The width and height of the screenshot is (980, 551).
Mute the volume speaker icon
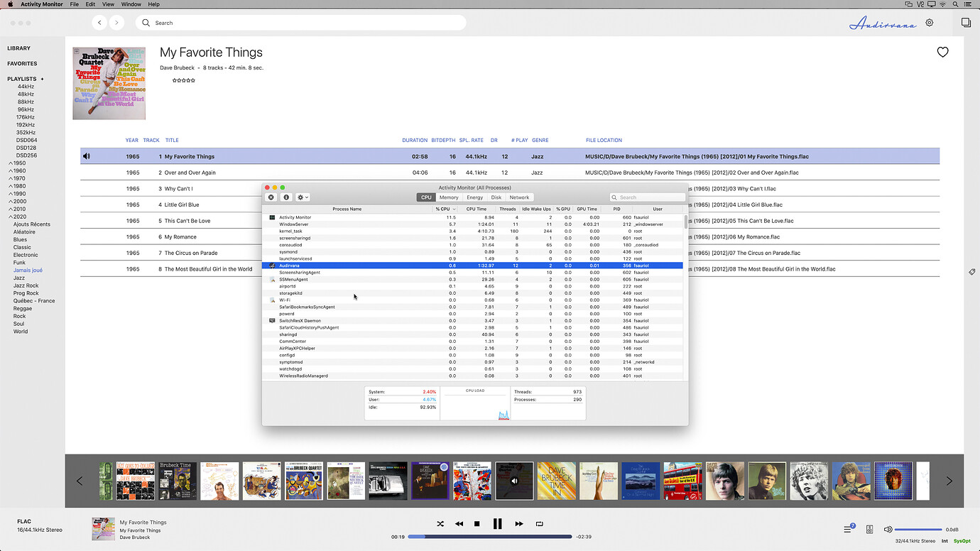point(887,529)
